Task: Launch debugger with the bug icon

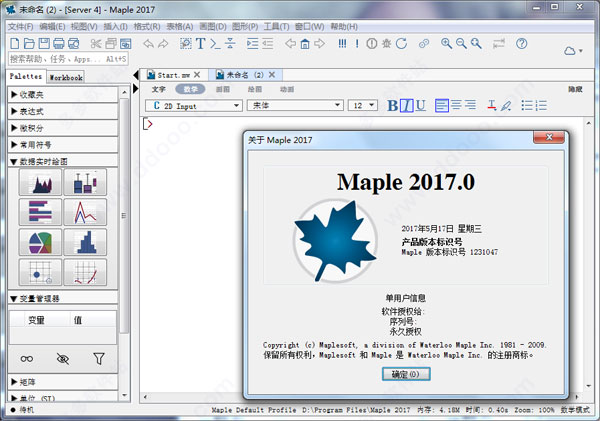Action: coord(386,44)
